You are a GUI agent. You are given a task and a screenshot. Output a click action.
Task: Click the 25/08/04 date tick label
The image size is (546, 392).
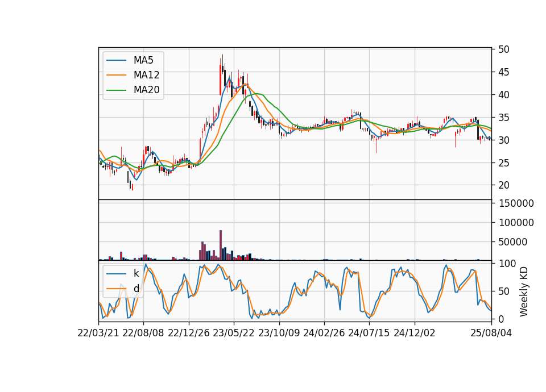(x=491, y=333)
